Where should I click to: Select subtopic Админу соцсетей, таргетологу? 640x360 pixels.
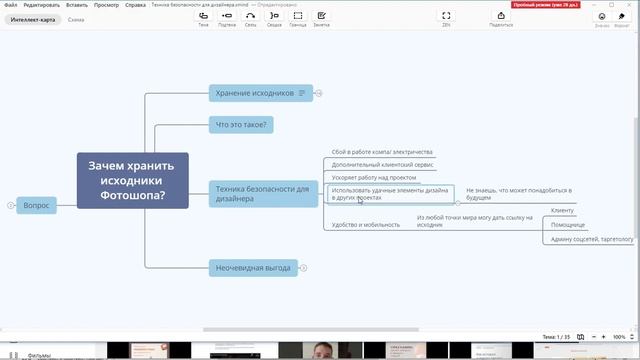592,239
